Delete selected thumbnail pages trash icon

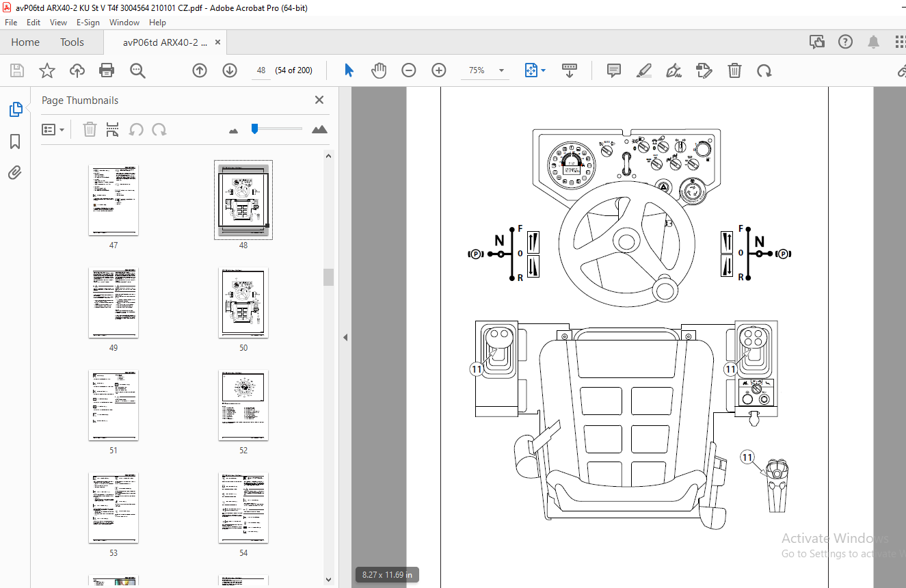click(90, 129)
